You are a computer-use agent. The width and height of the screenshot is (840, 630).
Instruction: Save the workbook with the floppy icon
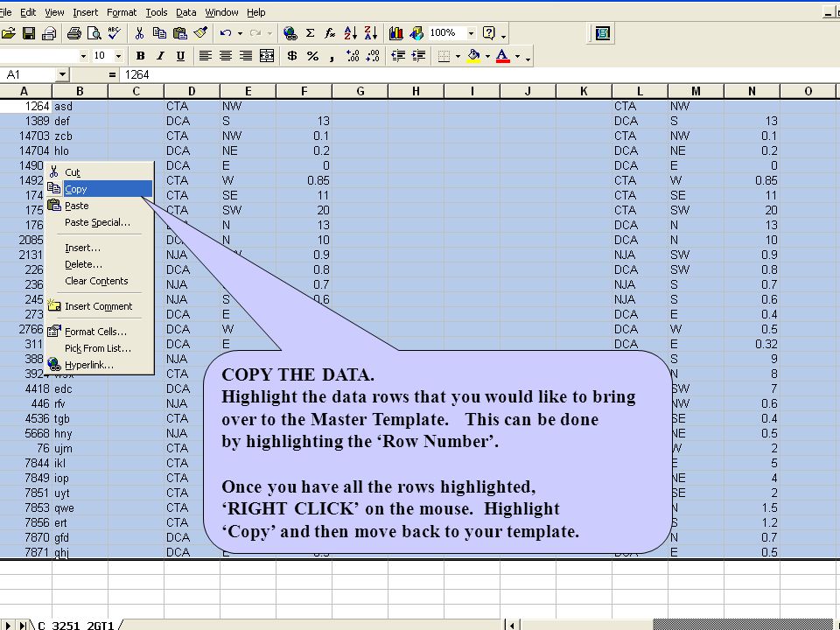tap(29, 33)
